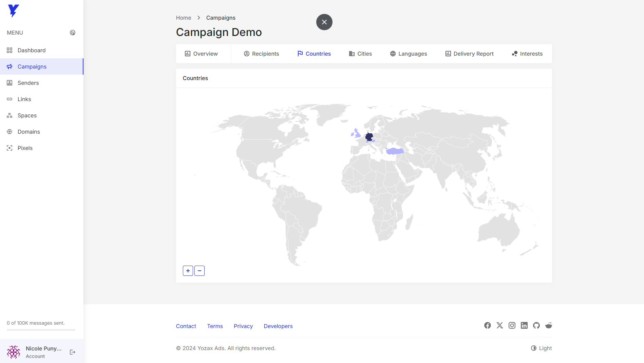Zoom in on the countries map
The width and height of the screenshot is (644, 363).
[188, 271]
